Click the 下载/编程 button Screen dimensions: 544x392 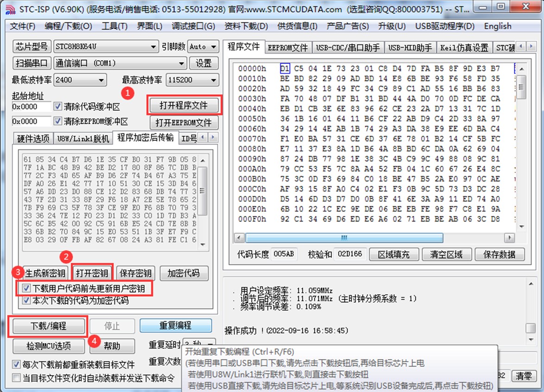pos(49,326)
